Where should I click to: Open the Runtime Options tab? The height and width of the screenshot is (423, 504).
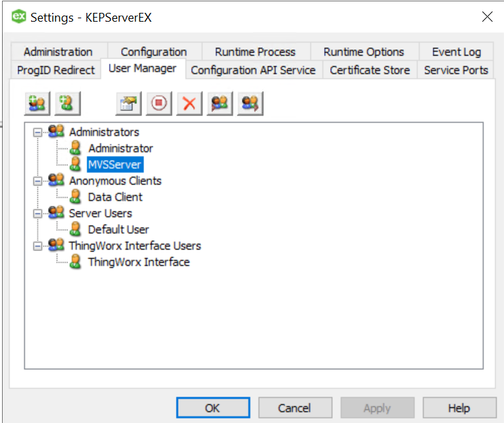pyautogui.click(x=364, y=51)
